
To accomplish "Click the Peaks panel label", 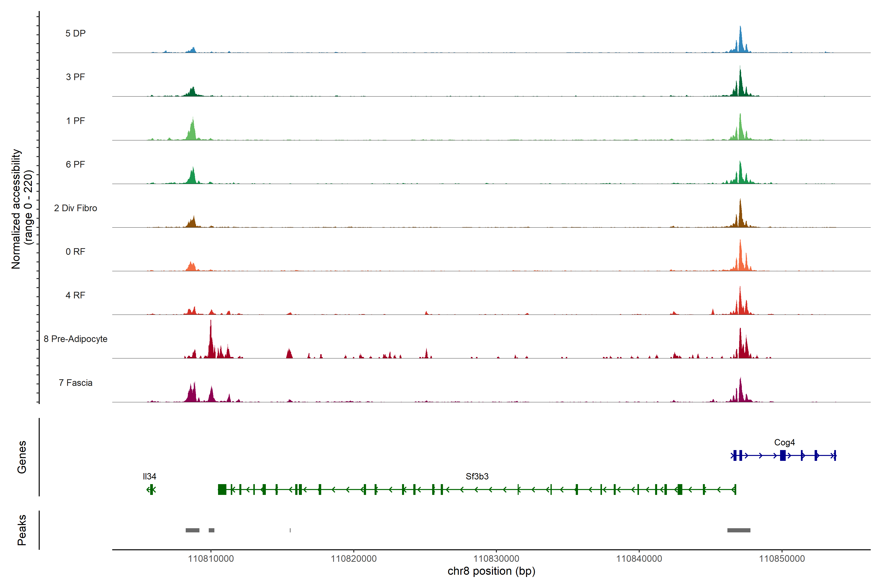I will point(22,530).
